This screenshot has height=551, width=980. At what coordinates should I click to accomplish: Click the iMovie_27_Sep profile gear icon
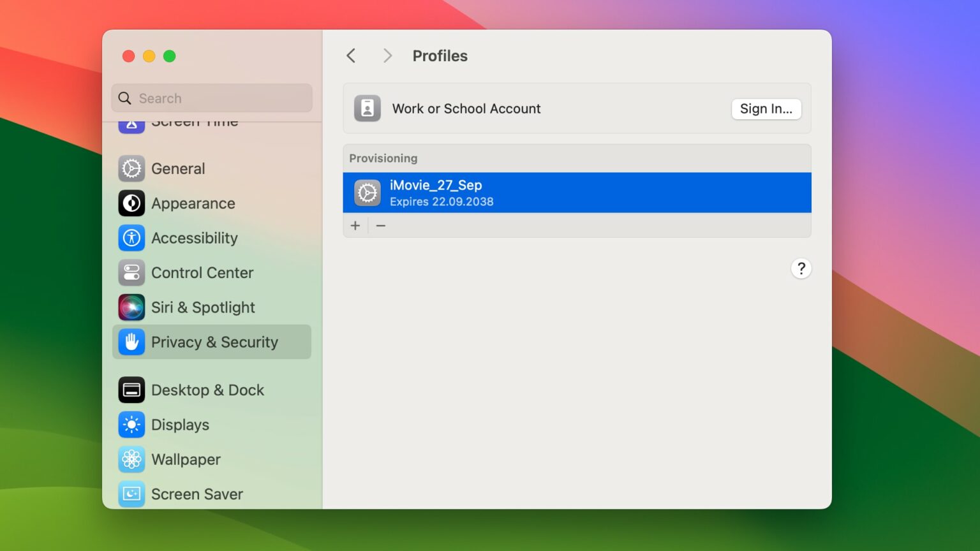pyautogui.click(x=367, y=193)
